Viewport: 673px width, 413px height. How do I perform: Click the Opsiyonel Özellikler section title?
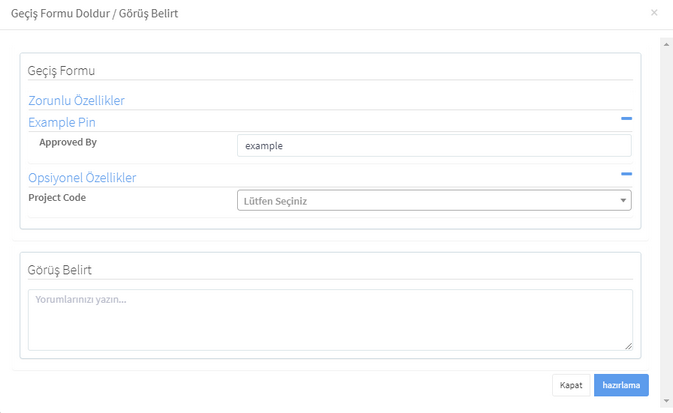tap(82, 178)
